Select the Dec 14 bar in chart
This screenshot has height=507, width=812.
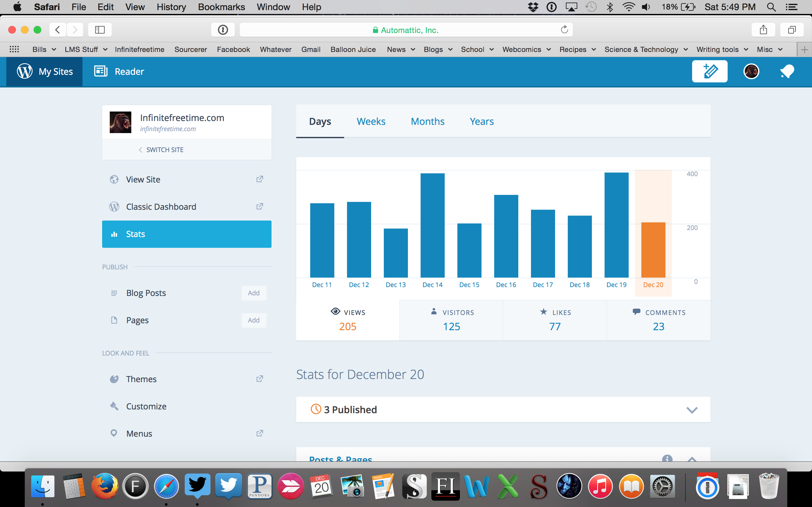[x=432, y=225]
